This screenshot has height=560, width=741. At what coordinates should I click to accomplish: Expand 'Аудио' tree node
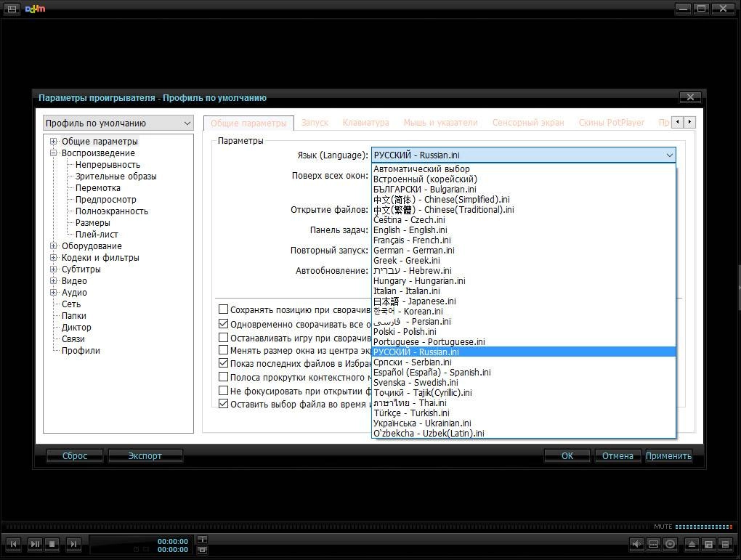(54, 293)
